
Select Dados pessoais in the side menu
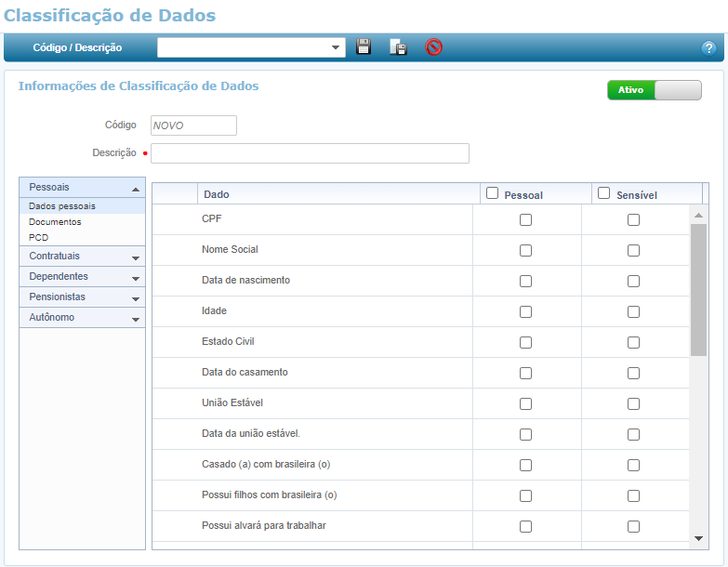click(x=62, y=206)
